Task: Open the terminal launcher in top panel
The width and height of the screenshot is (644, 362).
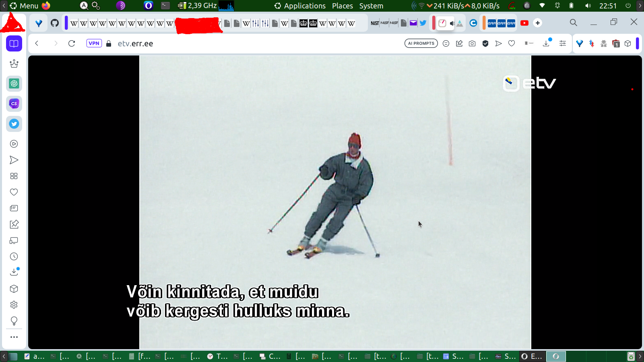Action: click(165, 6)
